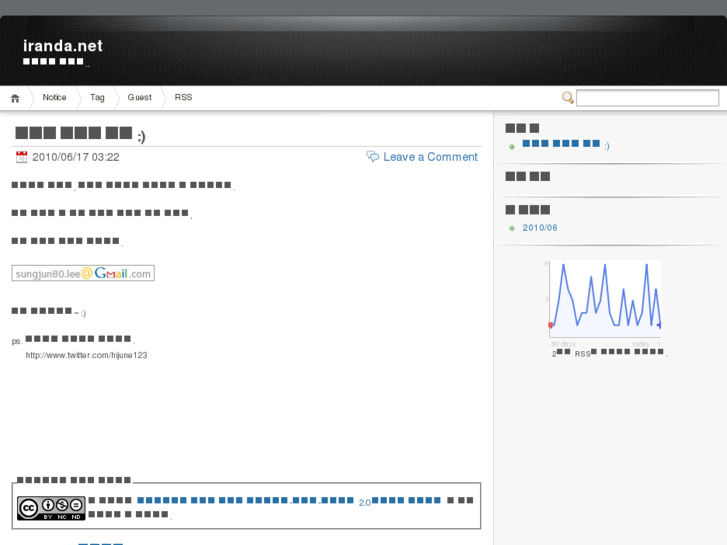The image size is (727, 545).
Task: Open the 2010/06 archive link
Action: 540,228
